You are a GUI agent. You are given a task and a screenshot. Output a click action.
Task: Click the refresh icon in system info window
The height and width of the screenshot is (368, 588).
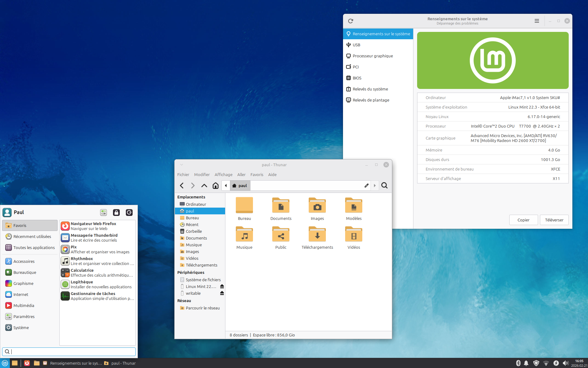(351, 21)
